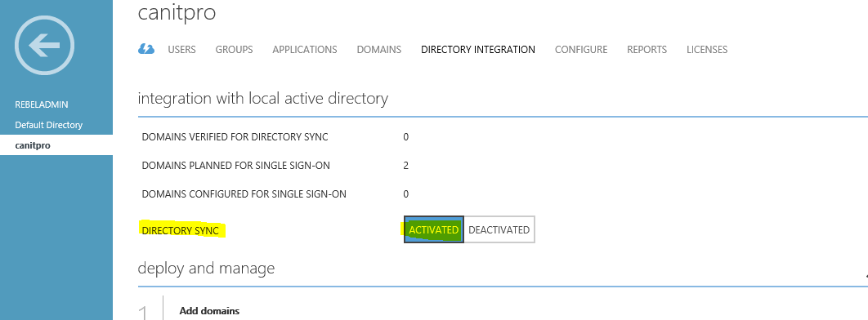The height and width of the screenshot is (320, 868).
Task: Go to the APPLICATIONS tab
Action: point(305,50)
